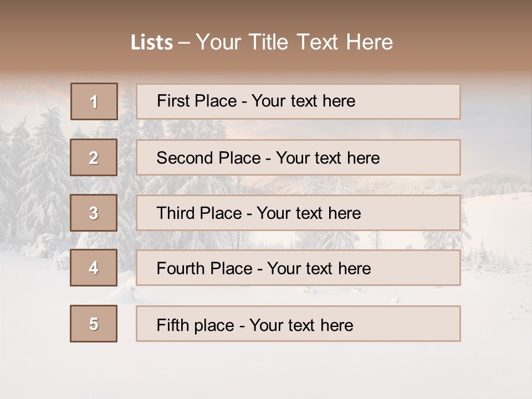Select the number 4 box
532x399 pixels.
click(x=94, y=268)
